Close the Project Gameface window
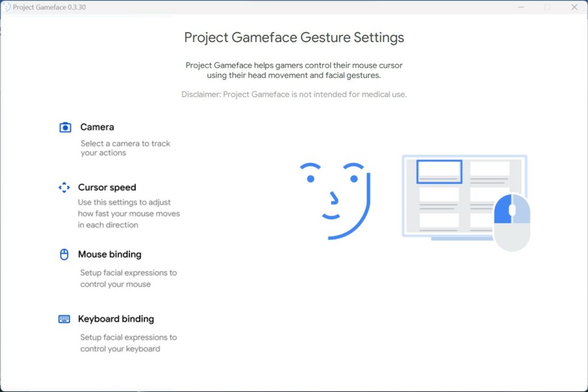588x392 pixels. point(574,7)
